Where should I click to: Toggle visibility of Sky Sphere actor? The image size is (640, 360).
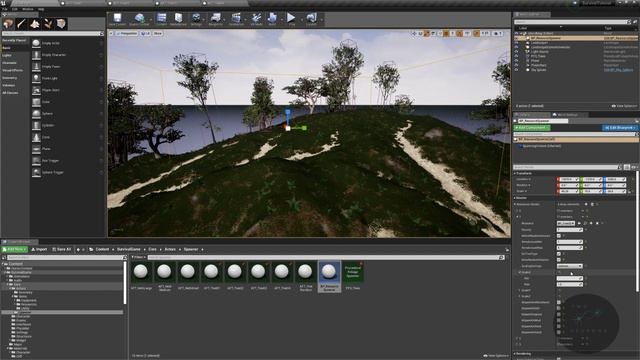(516, 70)
